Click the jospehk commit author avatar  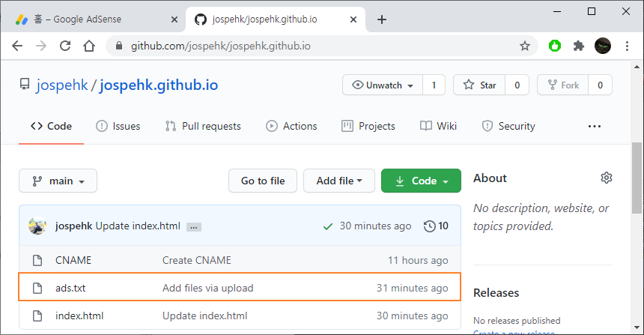click(37, 226)
